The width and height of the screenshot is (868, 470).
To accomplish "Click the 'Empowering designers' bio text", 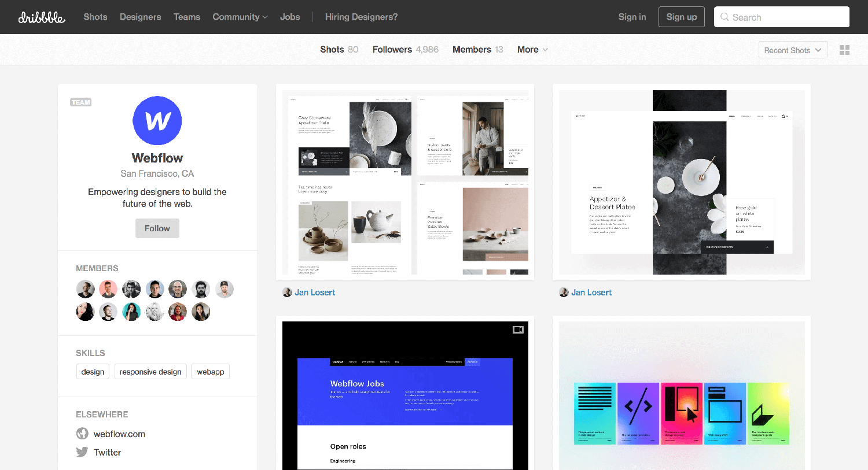I will coord(157,198).
